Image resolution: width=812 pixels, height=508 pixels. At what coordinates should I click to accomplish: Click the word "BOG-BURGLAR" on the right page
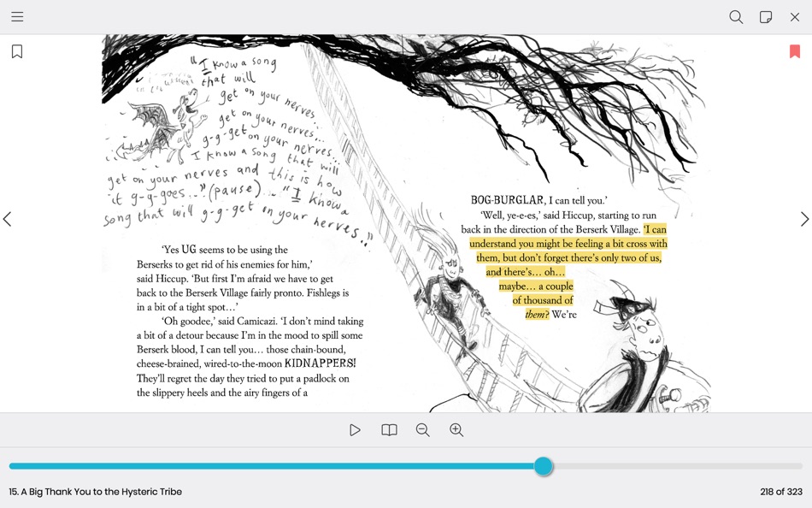tap(507, 200)
